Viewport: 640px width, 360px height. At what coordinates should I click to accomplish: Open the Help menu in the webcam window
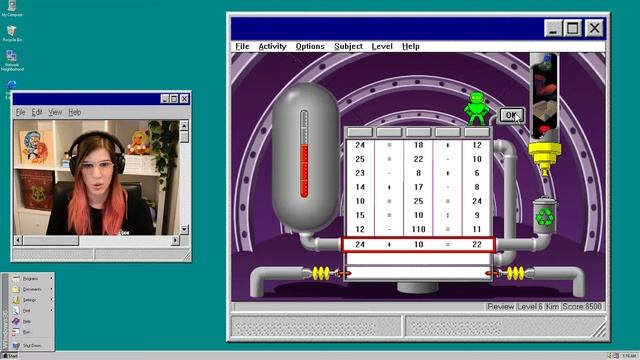pyautogui.click(x=74, y=112)
